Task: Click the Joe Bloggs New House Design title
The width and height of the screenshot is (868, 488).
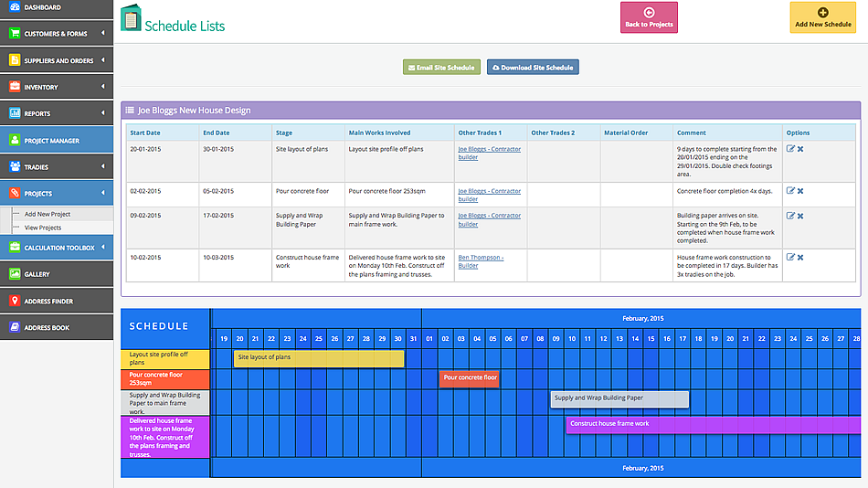Action: coord(195,111)
